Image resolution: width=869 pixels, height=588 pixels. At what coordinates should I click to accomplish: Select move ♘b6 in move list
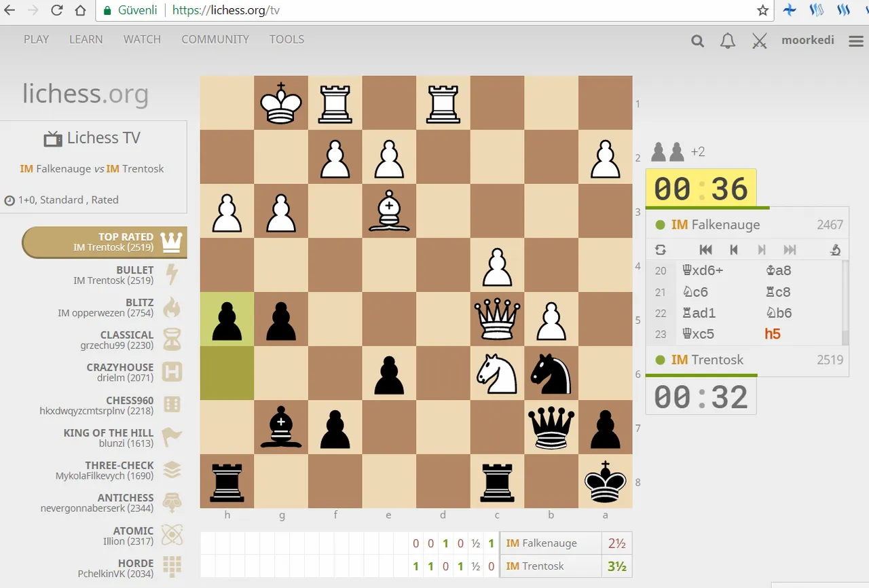click(x=800, y=313)
